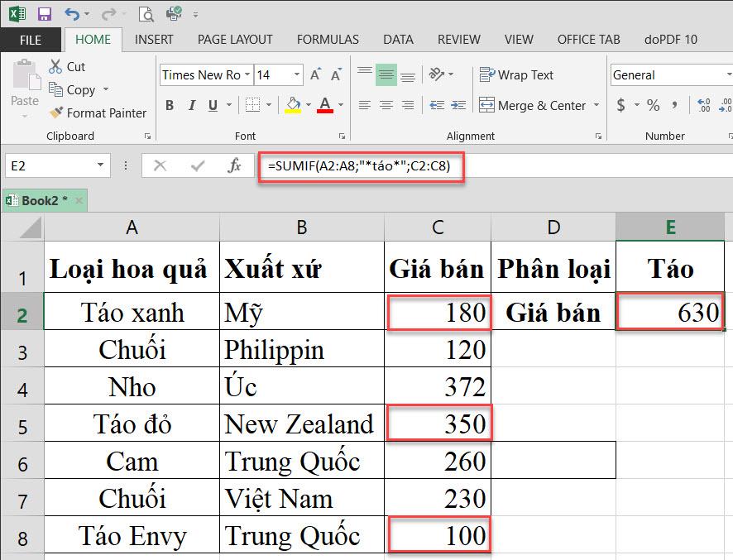This screenshot has width=733, height=560.
Task: Click the Accounting Number Format icon
Action: [621, 105]
